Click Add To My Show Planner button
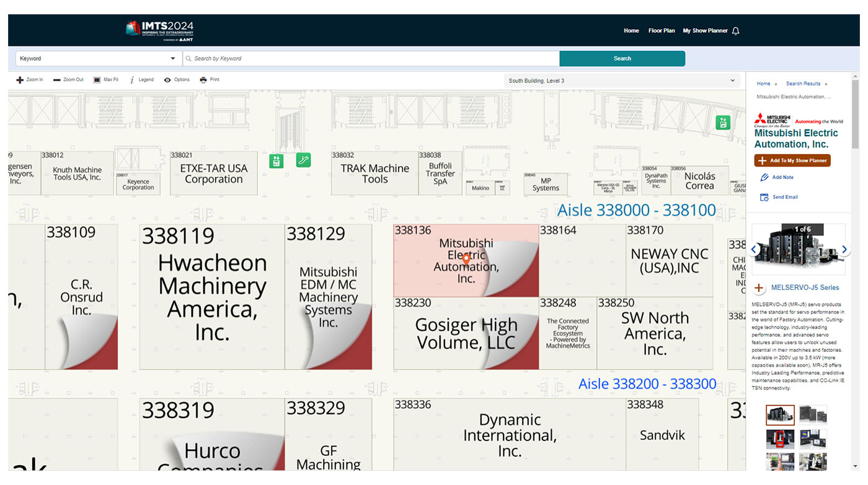Image resolution: width=868 pixels, height=485 pixels. pos(792,160)
